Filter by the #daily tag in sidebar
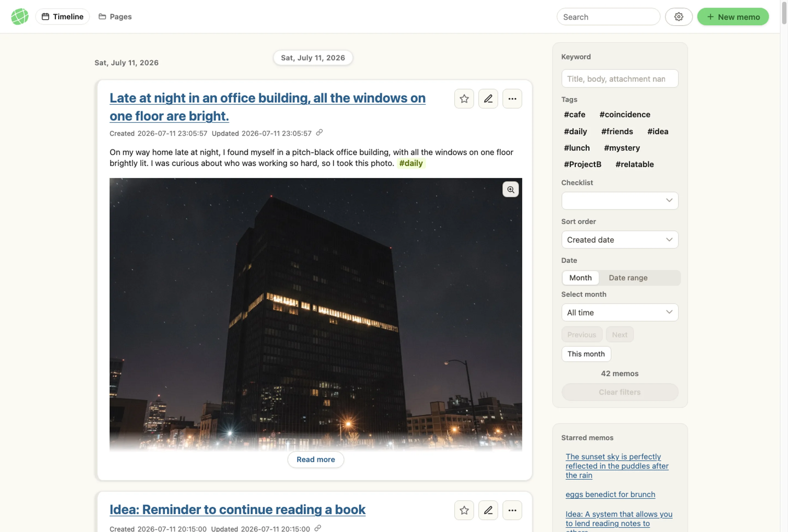 (575, 132)
